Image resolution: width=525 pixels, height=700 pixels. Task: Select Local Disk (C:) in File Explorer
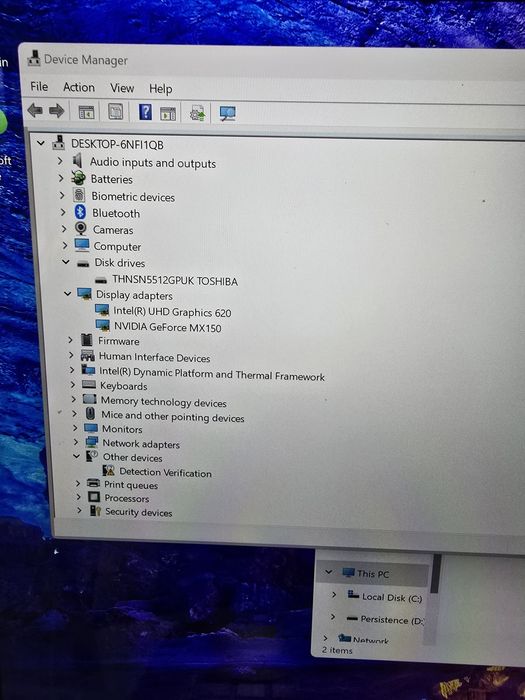click(392, 597)
